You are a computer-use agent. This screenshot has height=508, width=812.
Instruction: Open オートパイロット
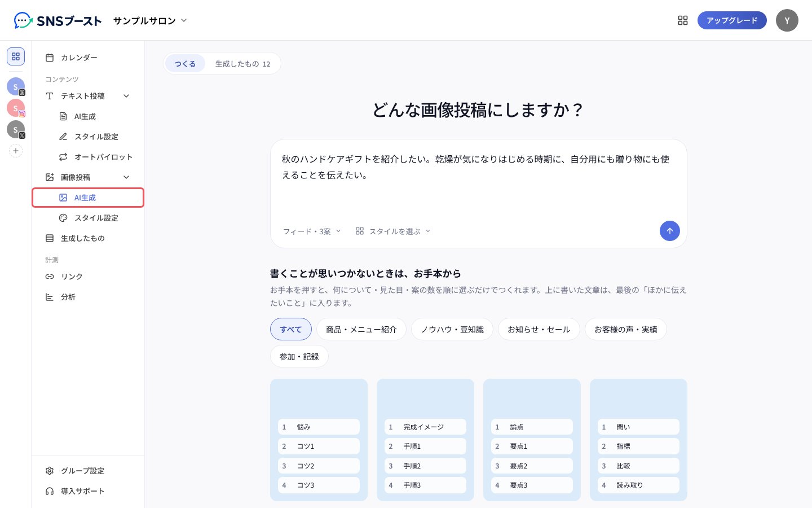(x=88, y=157)
